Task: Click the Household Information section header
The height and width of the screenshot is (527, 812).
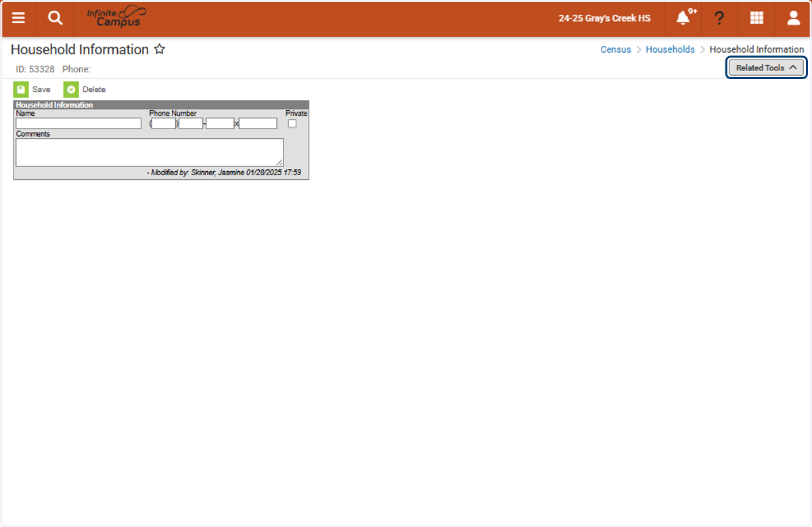Action: (161, 105)
